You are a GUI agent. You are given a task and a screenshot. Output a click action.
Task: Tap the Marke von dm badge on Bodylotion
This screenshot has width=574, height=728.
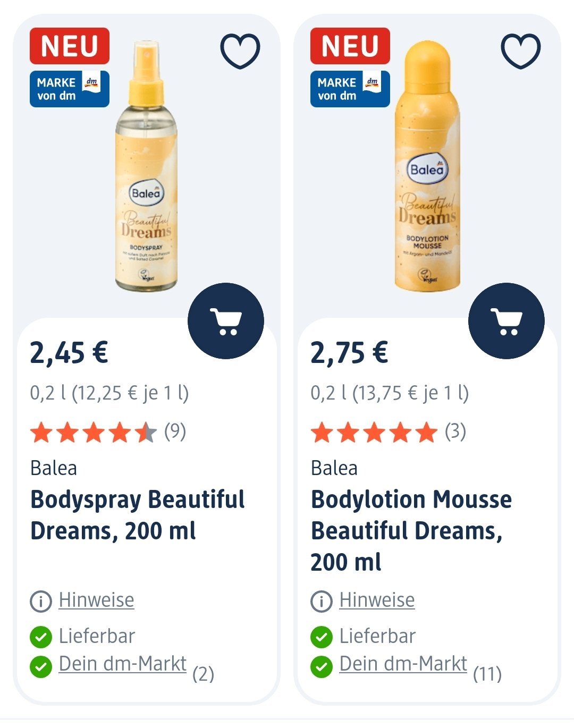click(350, 89)
